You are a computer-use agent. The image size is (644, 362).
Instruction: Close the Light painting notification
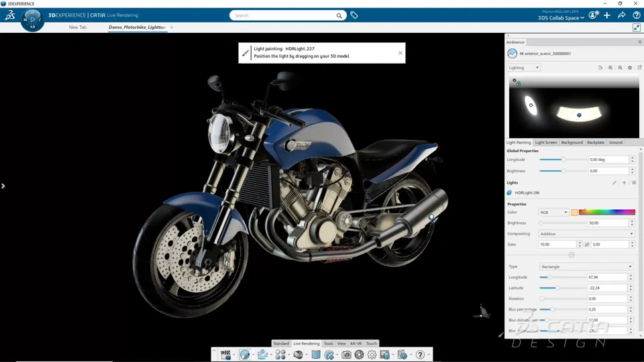(x=400, y=53)
